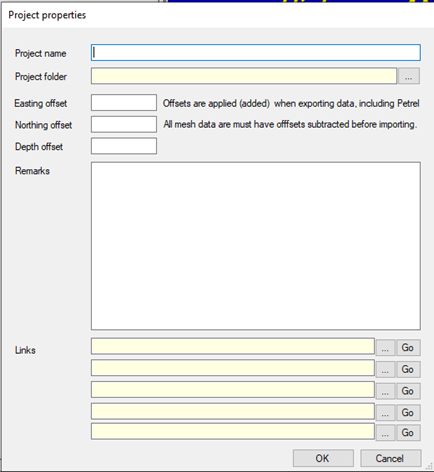Click Go for the fifth link

pyautogui.click(x=408, y=433)
